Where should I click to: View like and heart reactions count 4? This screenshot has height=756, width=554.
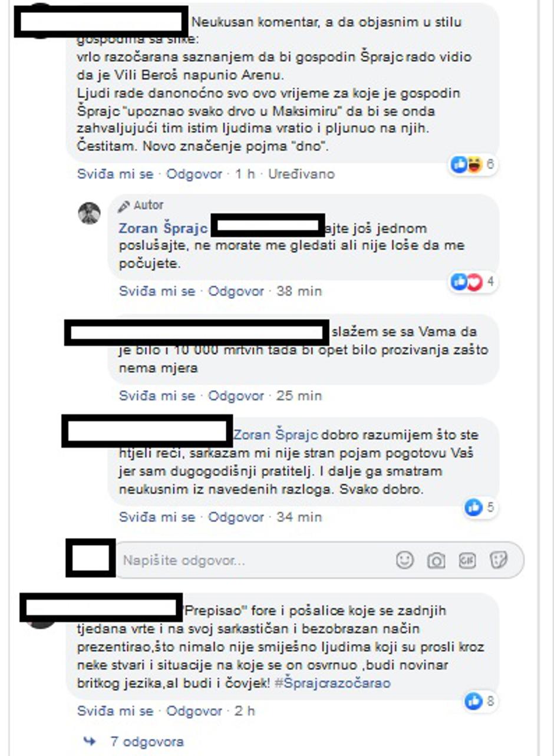pyautogui.click(x=473, y=282)
